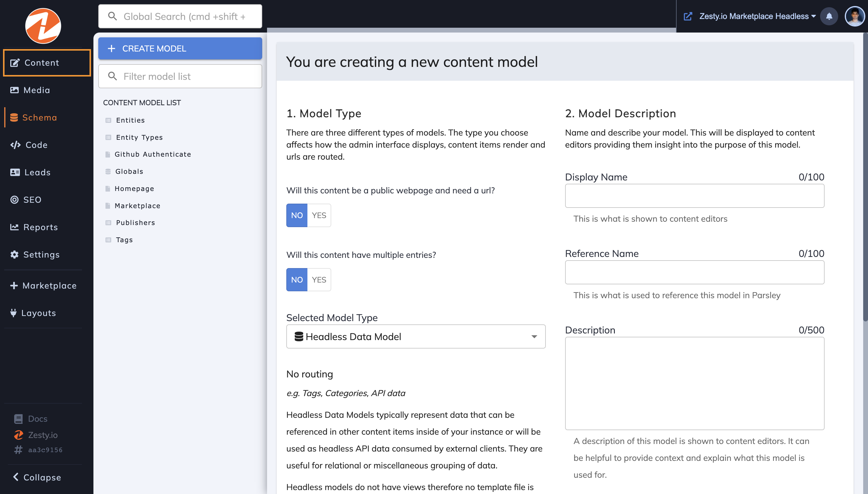Click the Leads card icon in sidebar
This screenshot has height=494, width=868.
(x=15, y=172)
